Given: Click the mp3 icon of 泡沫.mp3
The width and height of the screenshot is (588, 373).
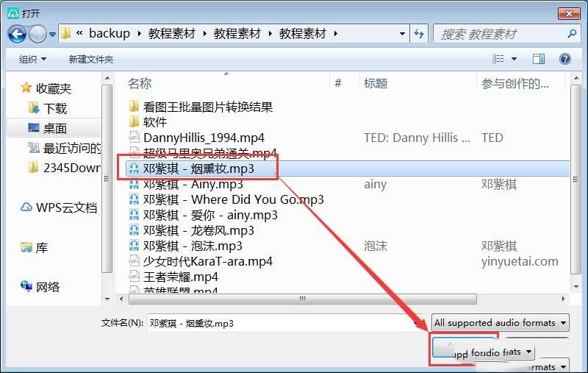Looking at the screenshot, I should tap(134, 245).
